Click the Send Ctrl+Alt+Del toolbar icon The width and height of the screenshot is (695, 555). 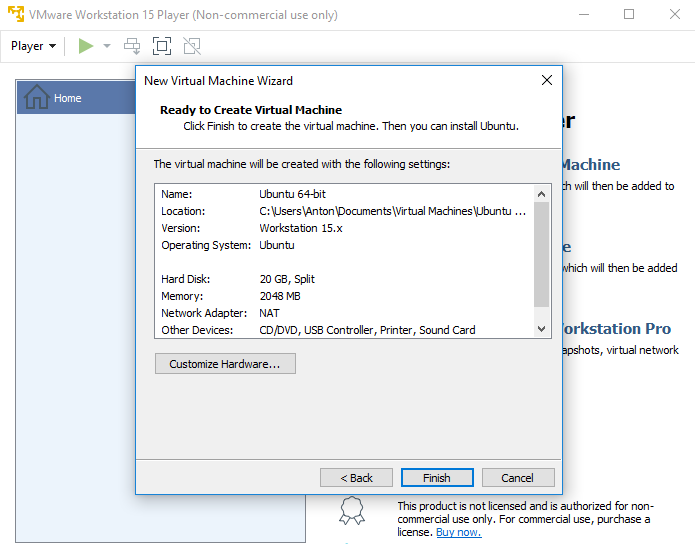coord(132,46)
